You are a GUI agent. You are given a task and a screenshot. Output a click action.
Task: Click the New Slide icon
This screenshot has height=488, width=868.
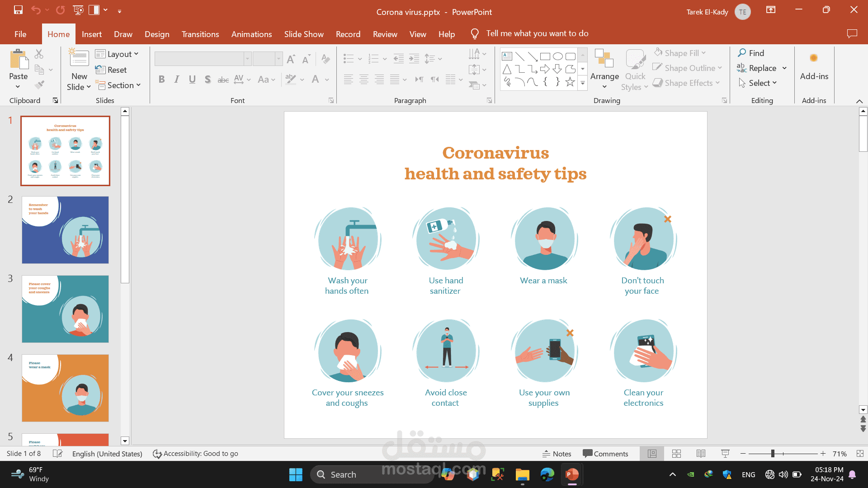tap(79, 59)
